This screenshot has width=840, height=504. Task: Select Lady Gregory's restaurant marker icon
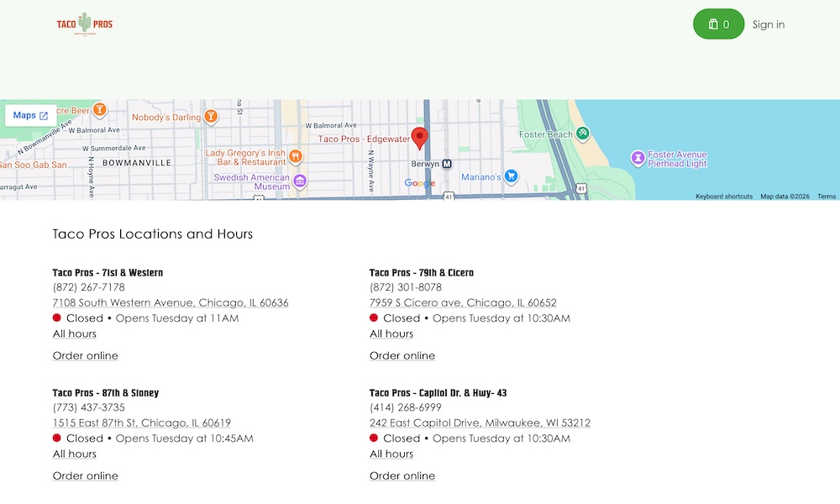296,156
